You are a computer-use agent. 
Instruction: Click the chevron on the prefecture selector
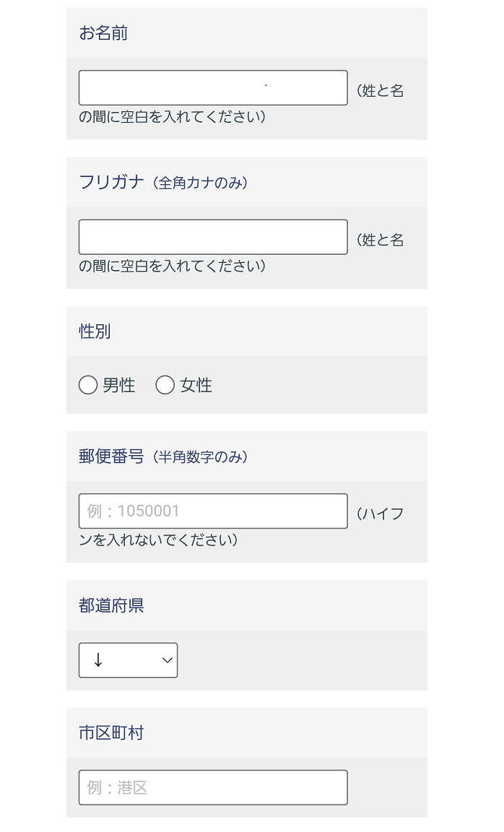(x=167, y=659)
